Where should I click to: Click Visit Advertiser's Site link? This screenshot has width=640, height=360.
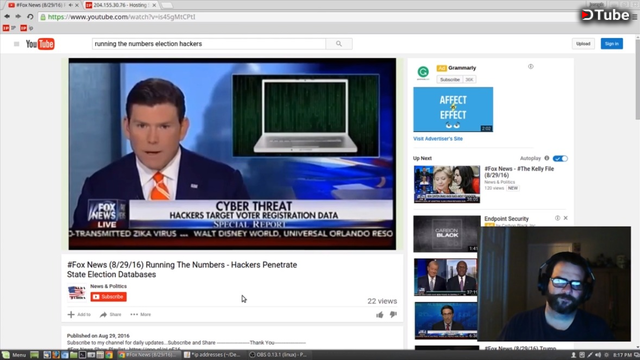438,139
